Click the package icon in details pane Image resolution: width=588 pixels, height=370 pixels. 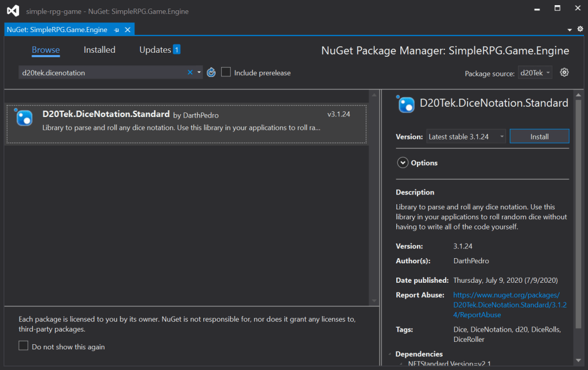pyautogui.click(x=406, y=104)
